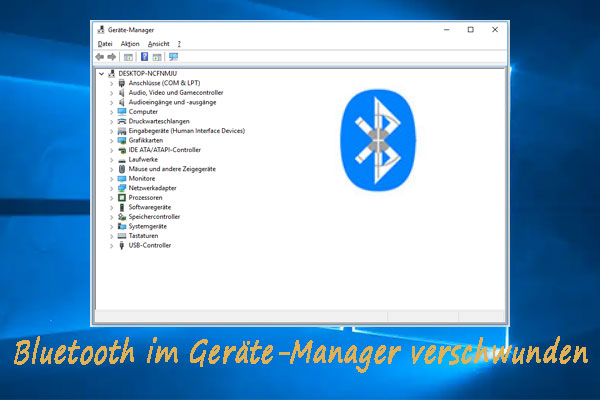Select the Eingabegeräte (Human Interface Devices) row
Viewport: 600px width, 400px height.
tap(187, 131)
